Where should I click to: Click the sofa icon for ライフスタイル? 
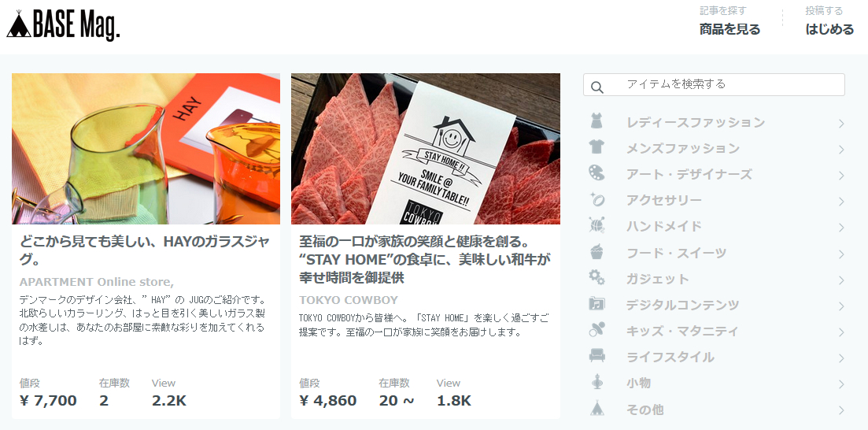click(597, 356)
